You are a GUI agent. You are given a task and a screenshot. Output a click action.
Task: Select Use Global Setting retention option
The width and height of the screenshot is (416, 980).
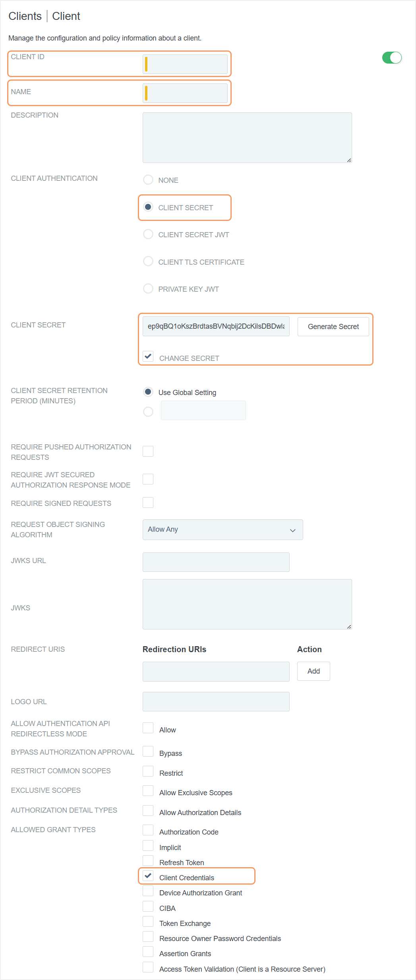point(148,392)
